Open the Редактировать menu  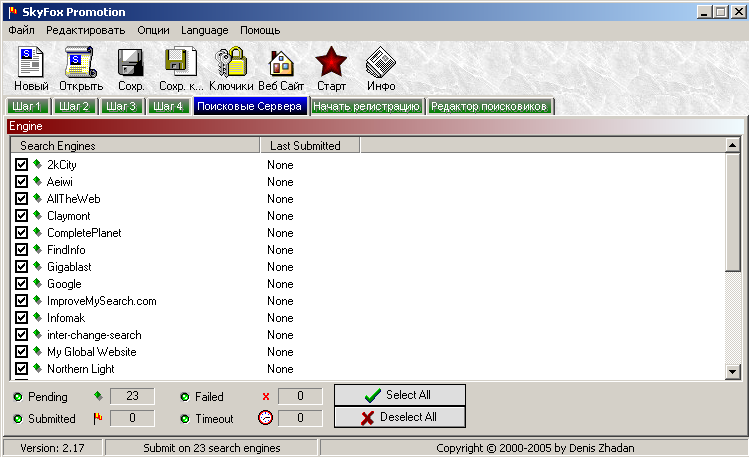pyautogui.click(x=86, y=30)
